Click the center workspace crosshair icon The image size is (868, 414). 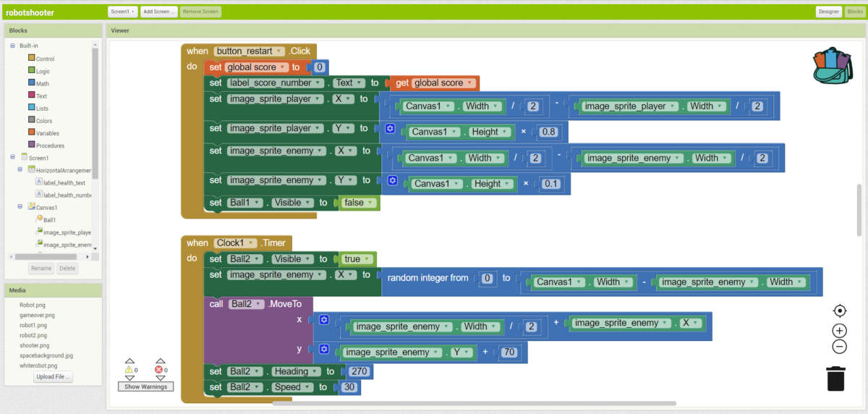(839, 310)
